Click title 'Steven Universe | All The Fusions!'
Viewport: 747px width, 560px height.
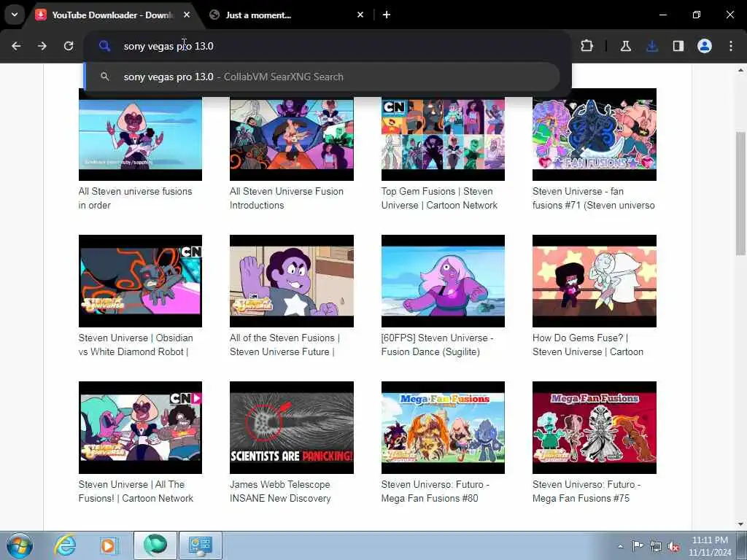click(x=136, y=491)
